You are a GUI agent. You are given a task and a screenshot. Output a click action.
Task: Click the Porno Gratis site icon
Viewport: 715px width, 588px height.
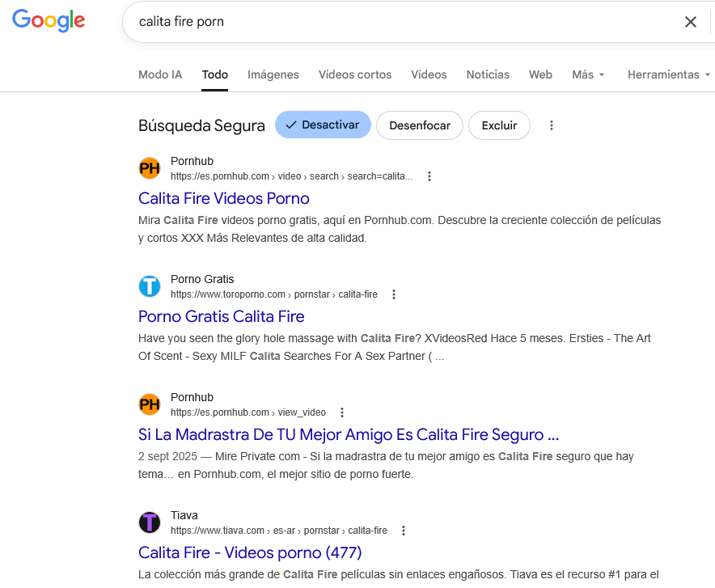(149, 286)
